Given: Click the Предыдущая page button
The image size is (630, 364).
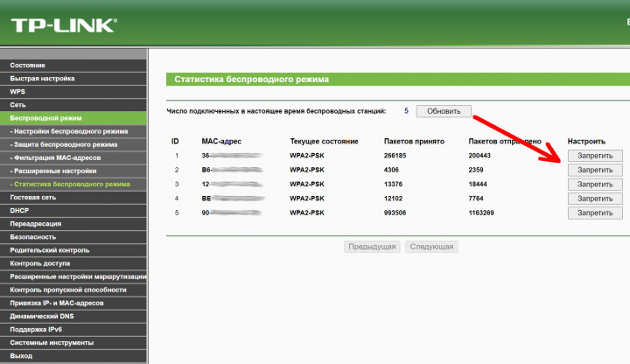Looking at the screenshot, I should pyautogui.click(x=372, y=247).
